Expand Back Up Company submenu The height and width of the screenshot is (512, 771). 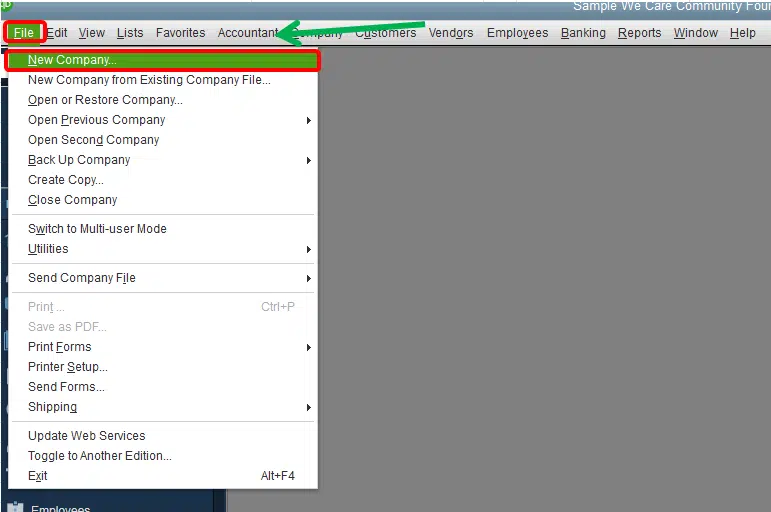click(x=163, y=160)
